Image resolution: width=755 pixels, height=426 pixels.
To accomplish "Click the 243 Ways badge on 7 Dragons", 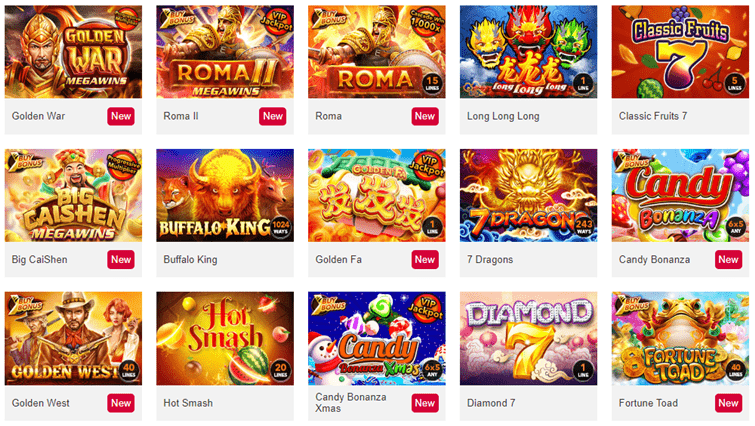I will [584, 227].
